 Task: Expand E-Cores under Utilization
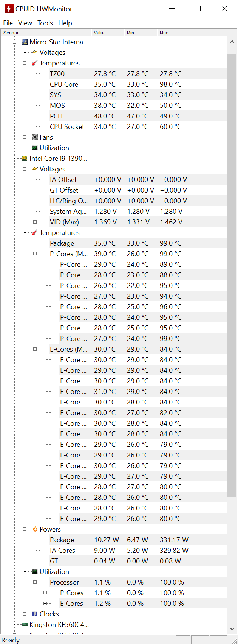point(45,604)
